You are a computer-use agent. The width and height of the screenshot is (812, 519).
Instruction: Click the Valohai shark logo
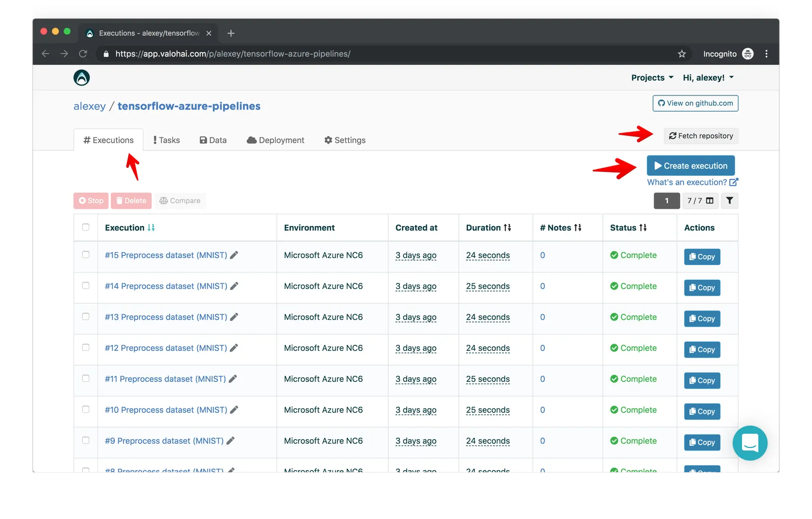[x=82, y=78]
